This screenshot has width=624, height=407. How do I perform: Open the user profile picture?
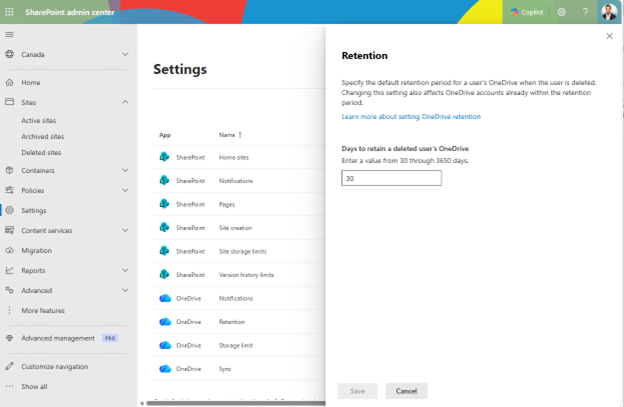[609, 12]
